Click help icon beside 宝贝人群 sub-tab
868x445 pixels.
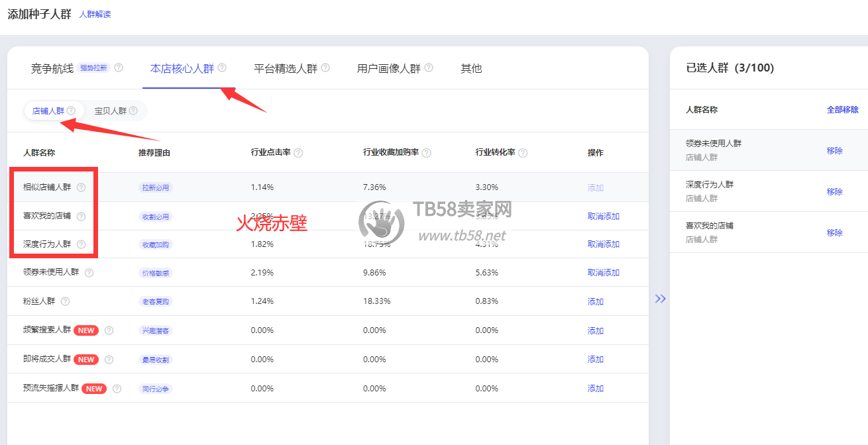point(133,111)
